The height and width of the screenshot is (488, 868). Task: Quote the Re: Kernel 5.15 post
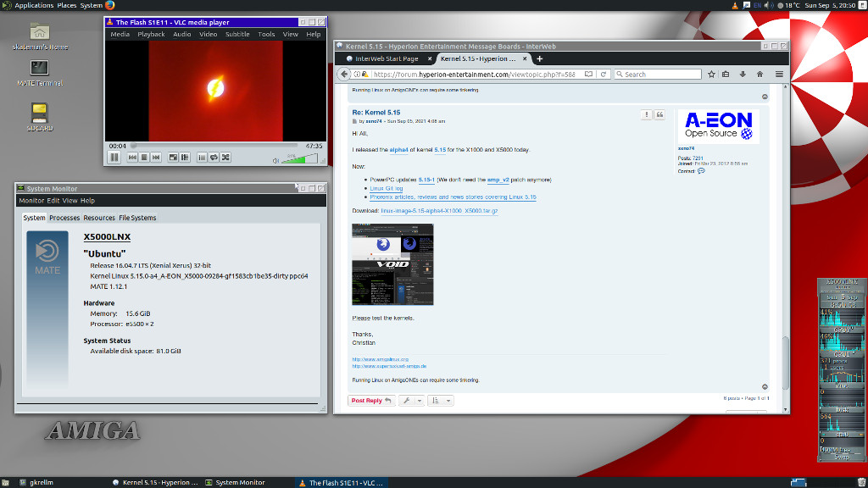coord(659,114)
